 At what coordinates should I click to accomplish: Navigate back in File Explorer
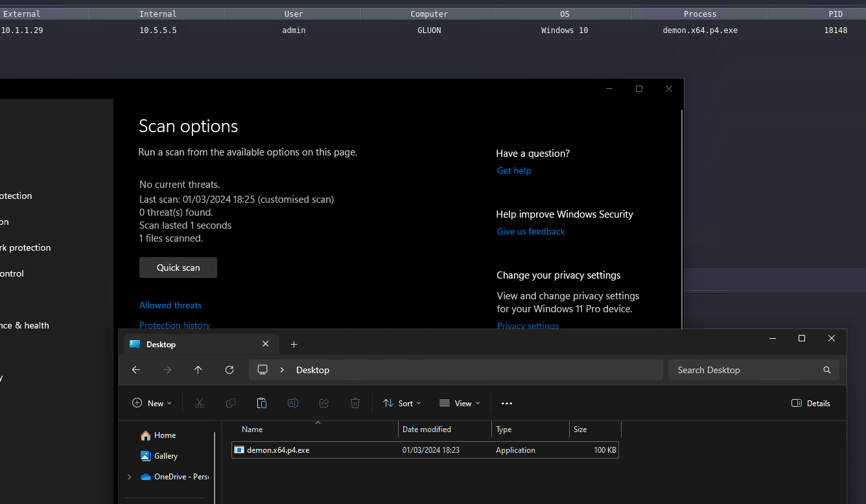tap(136, 370)
